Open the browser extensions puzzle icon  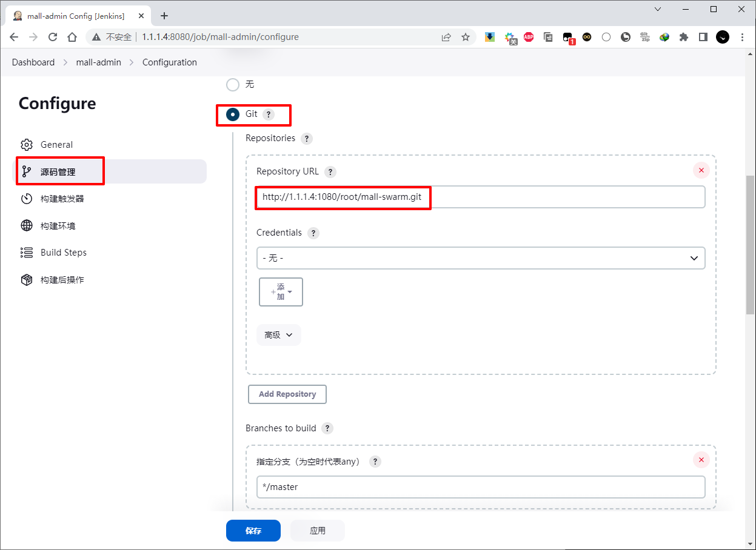tap(684, 37)
